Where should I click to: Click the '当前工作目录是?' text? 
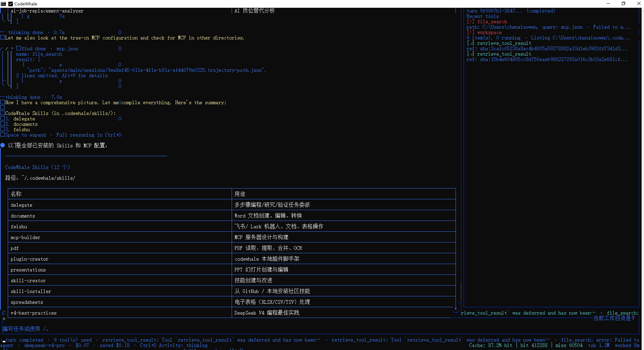(x=614, y=318)
